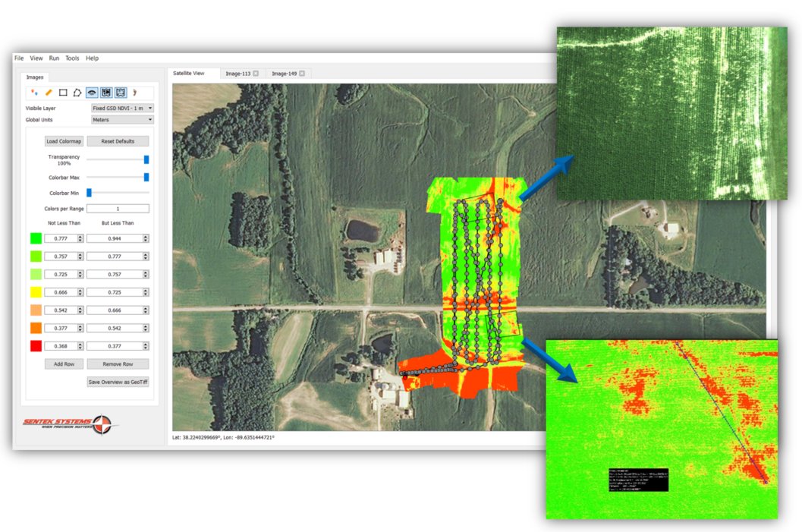Click Save Overview as GeoTiff
Viewport: 802px width, 532px height.
(118, 382)
